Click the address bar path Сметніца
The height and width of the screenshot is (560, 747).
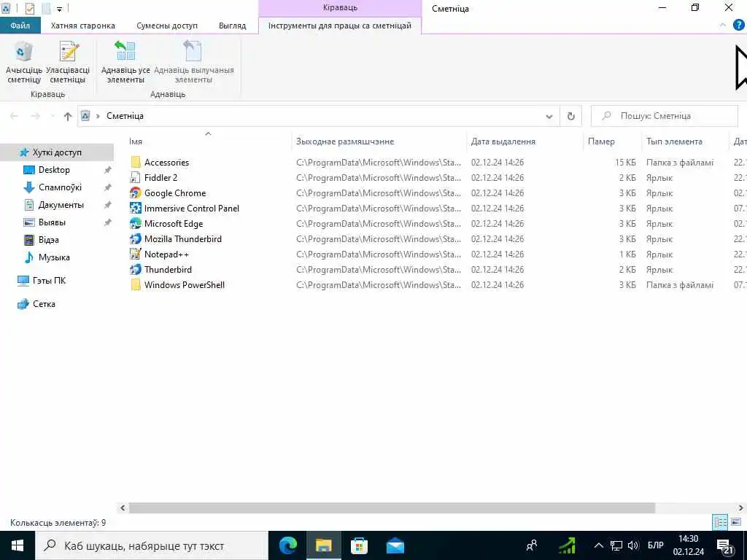tap(125, 116)
